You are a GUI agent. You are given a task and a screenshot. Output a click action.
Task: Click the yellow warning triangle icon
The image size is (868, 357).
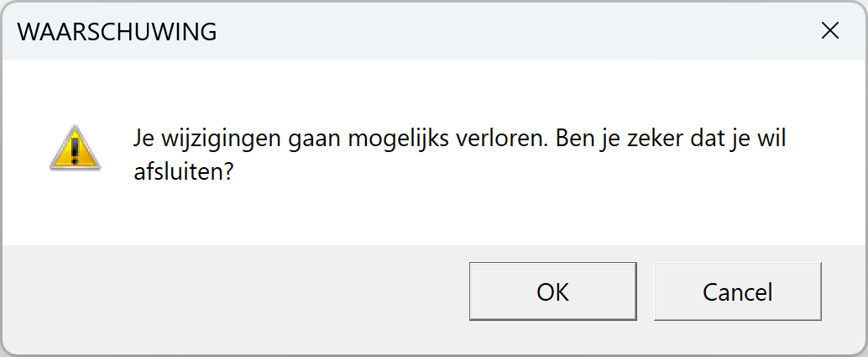pyautogui.click(x=75, y=149)
